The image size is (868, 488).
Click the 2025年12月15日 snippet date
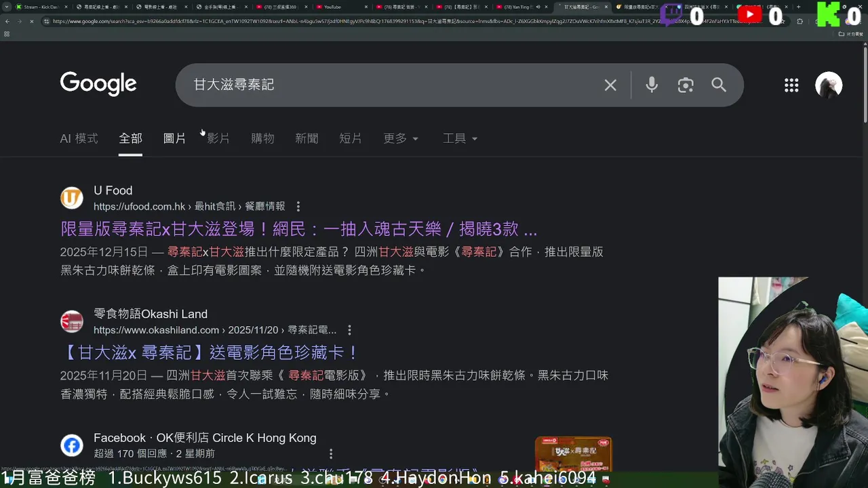coord(104,252)
